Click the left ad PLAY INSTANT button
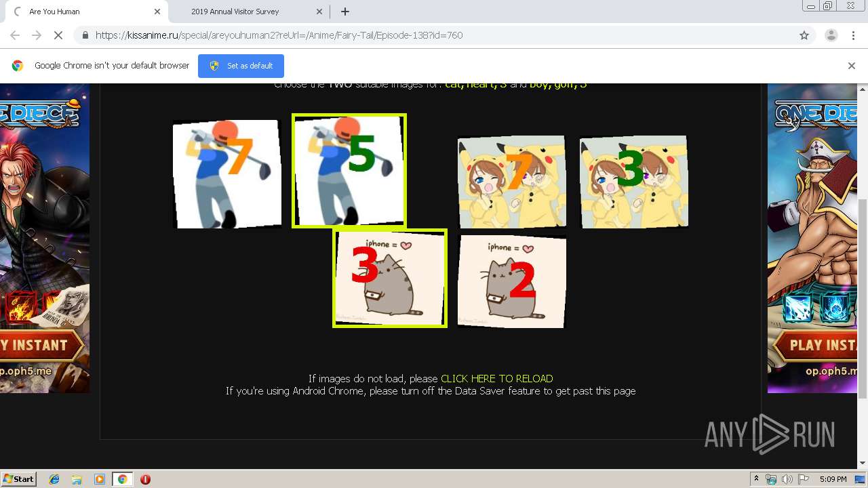This screenshot has width=868, height=488. [x=41, y=346]
